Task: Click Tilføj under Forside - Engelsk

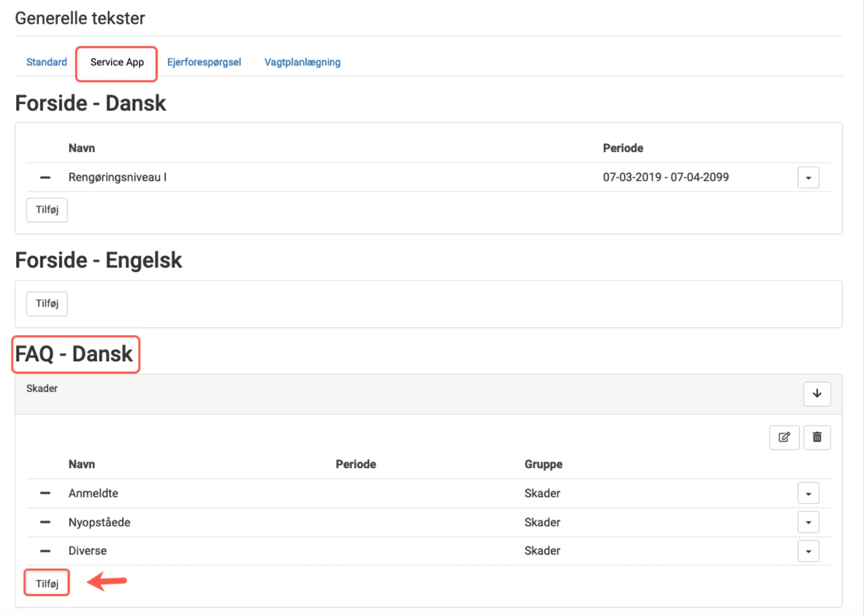Action: pyautogui.click(x=47, y=304)
